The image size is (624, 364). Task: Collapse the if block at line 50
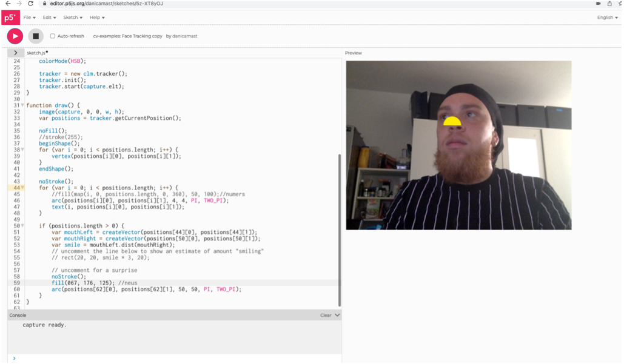click(22, 226)
